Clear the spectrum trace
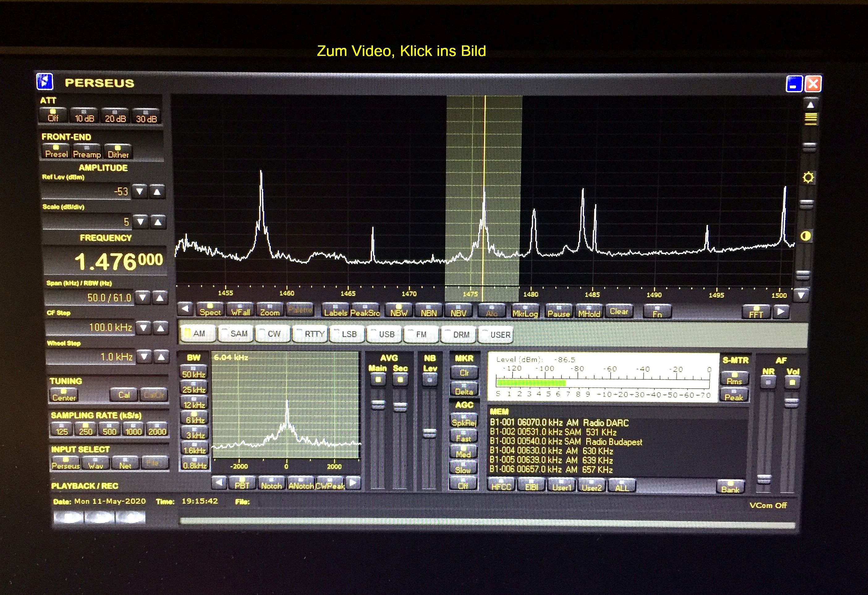Viewport: 868px width, 595px height. [x=619, y=311]
